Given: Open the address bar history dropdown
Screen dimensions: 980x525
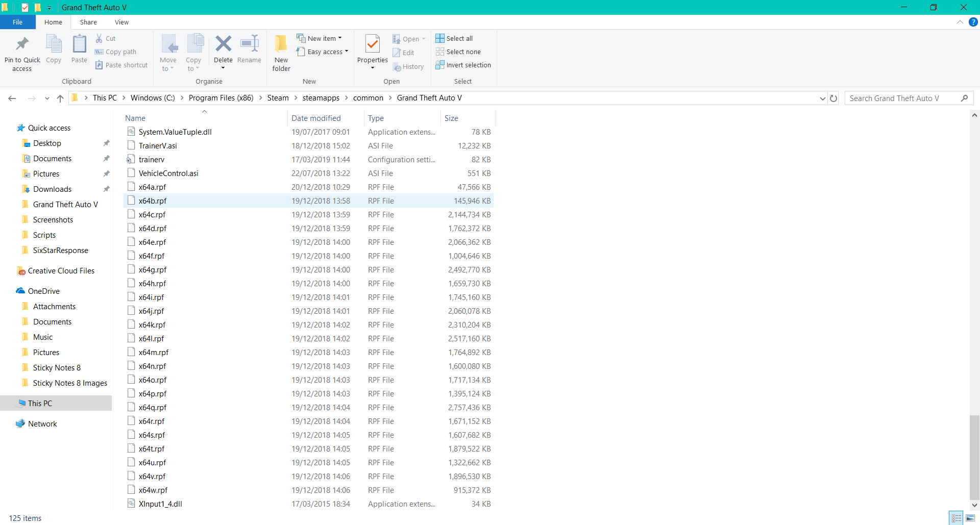Looking at the screenshot, I should tap(822, 98).
